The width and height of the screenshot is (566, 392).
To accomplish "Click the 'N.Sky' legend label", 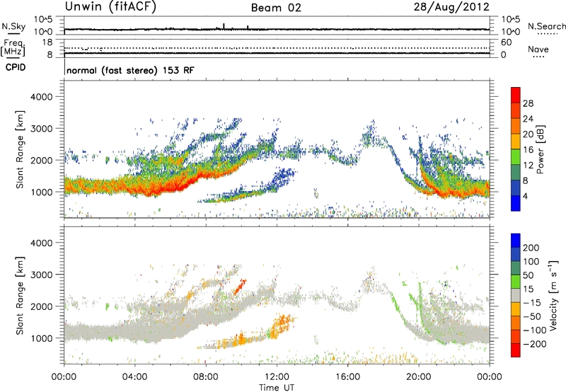I will [x=13, y=26].
